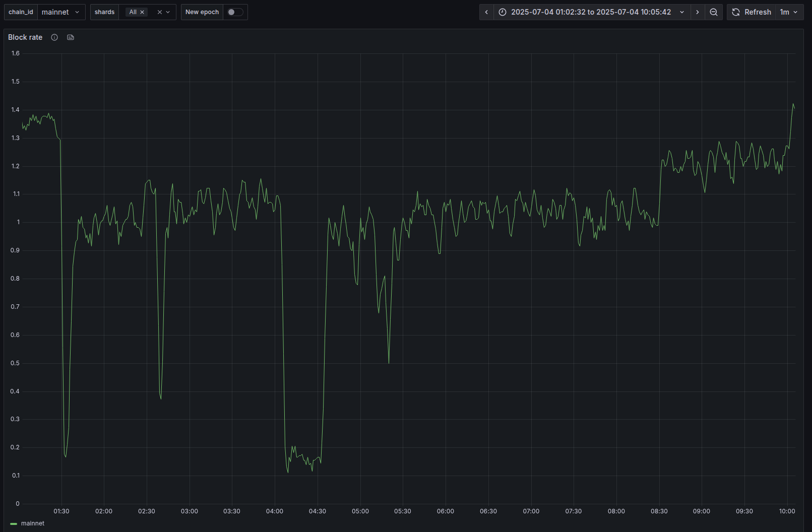Screen dimensions: 812x532
Task: Remove the 'All' shards tag
Action: coord(142,12)
